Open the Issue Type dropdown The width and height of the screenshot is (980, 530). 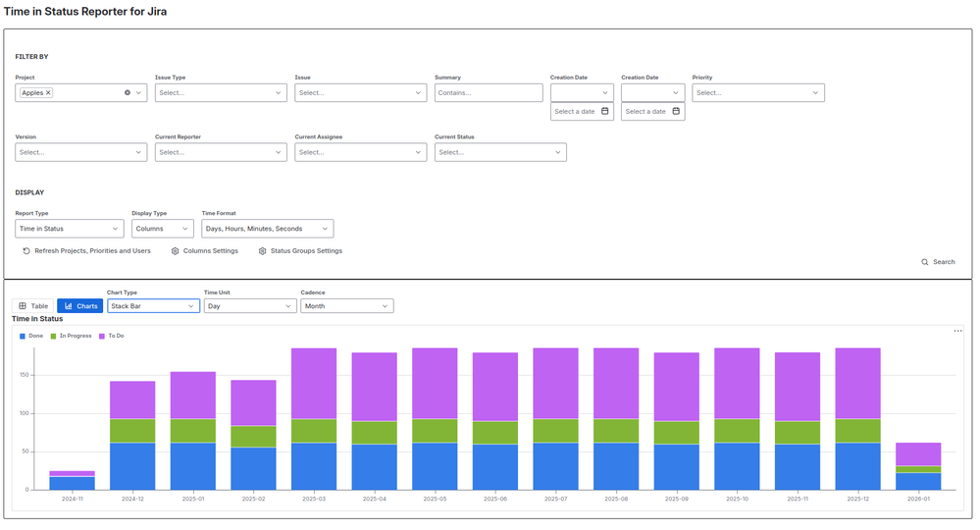click(221, 92)
